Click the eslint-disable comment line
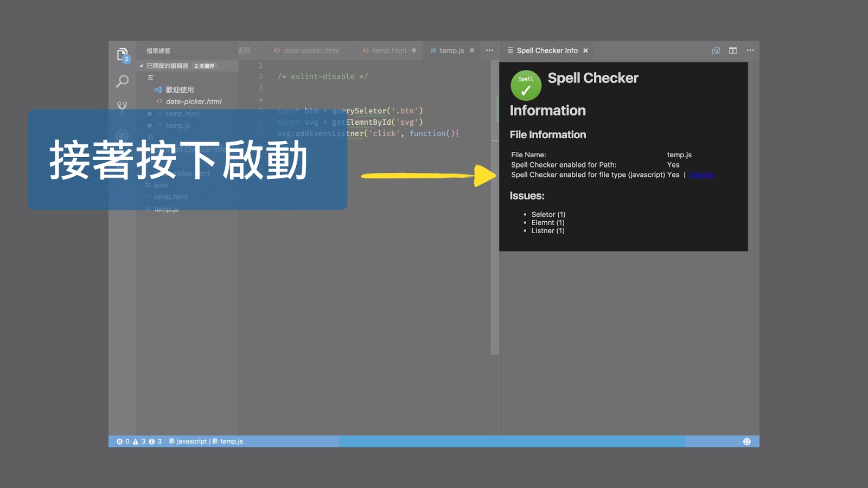The width and height of the screenshot is (868, 488). pos(322,76)
